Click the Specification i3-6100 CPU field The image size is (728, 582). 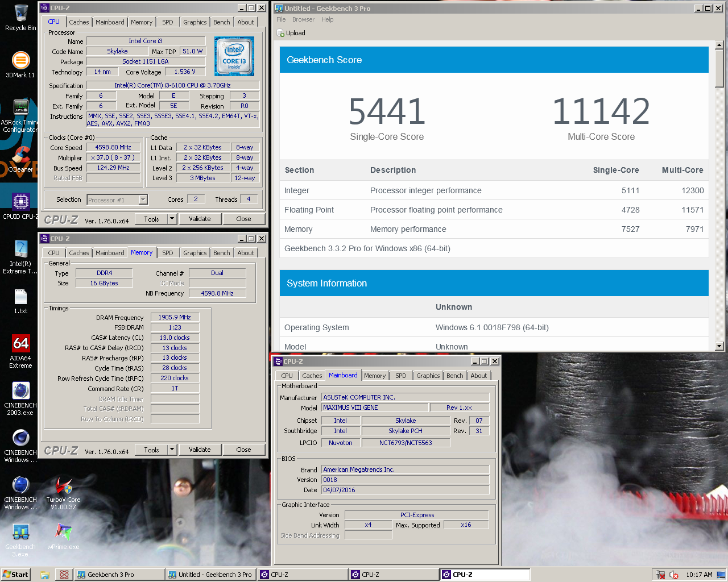pyautogui.click(x=172, y=85)
